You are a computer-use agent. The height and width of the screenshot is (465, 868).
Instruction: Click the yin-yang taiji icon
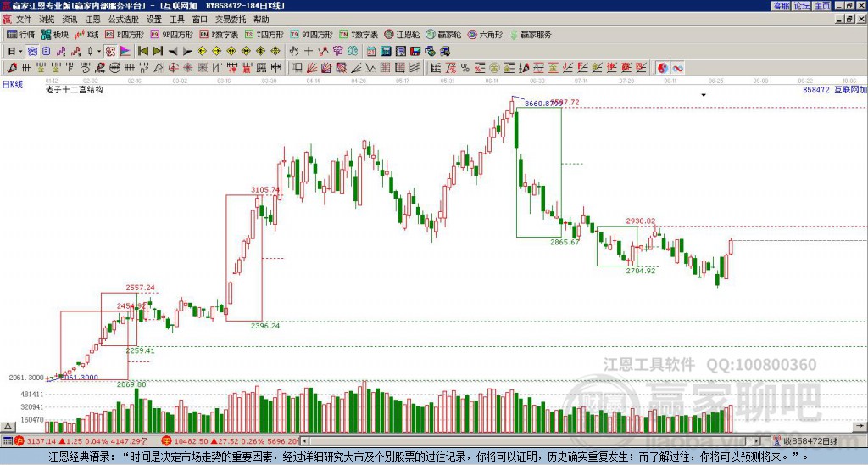[x=663, y=68]
